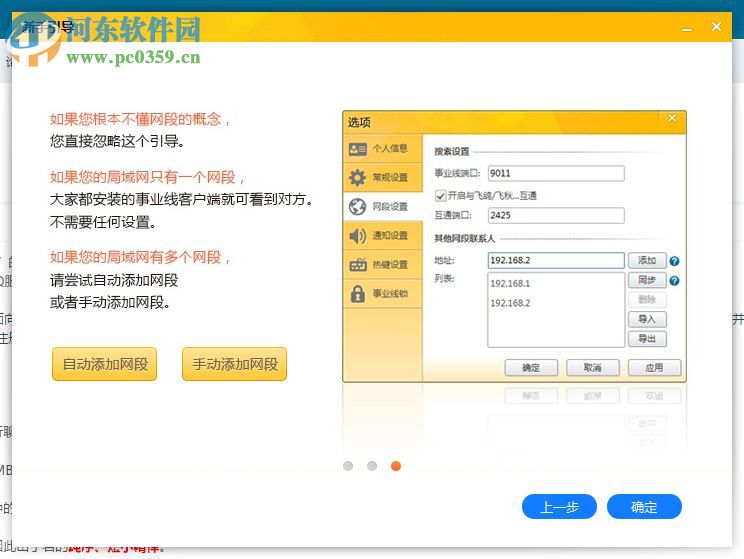Go back with the 上一步 button
This screenshot has height=559, width=744.
(559, 507)
